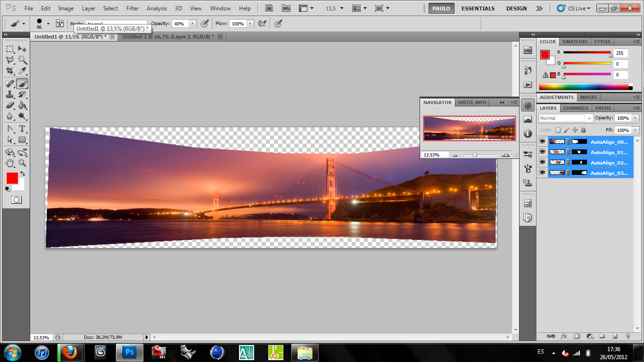Image resolution: width=644 pixels, height=362 pixels.
Task: Select the Spot Healing Brush tool
Action: click(10, 83)
